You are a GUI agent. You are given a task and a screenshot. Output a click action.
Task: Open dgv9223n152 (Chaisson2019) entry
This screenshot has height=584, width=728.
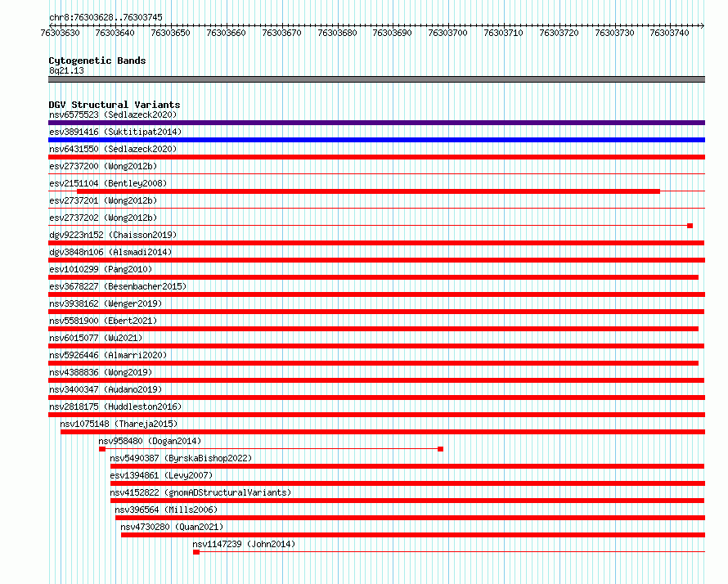[x=113, y=235]
